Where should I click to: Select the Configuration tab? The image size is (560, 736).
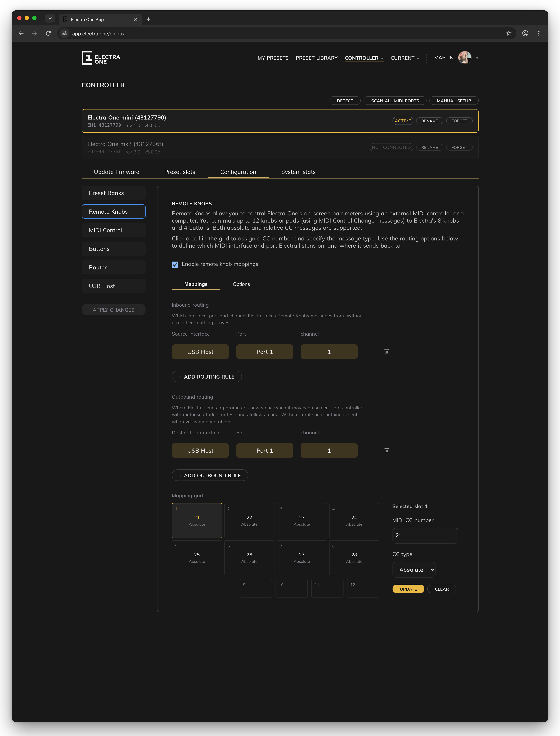(238, 172)
